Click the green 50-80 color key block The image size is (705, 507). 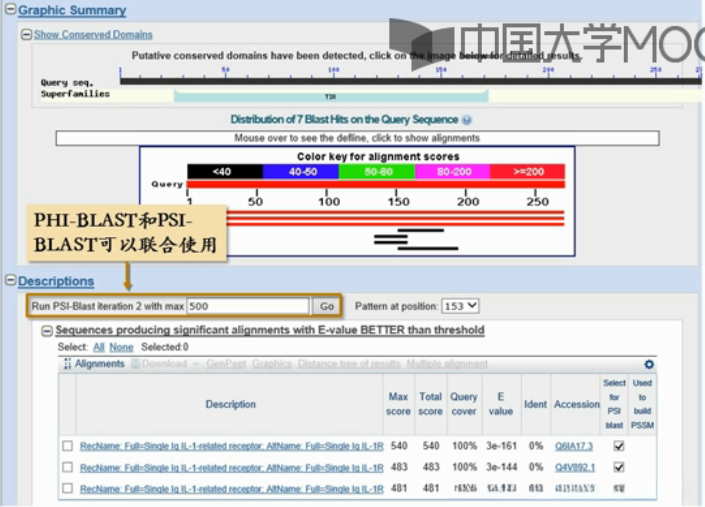pyautogui.click(x=377, y=172)
